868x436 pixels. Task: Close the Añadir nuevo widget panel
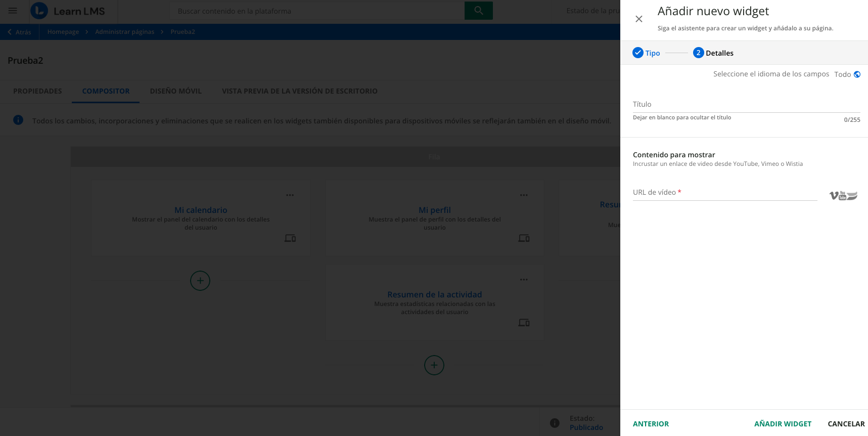coord(639,19)
